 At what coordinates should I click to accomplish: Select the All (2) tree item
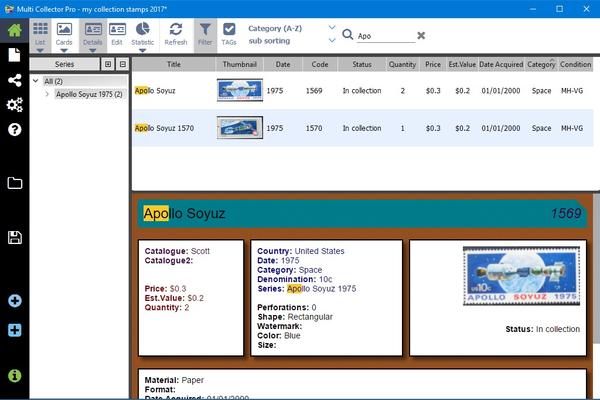(53, 81)
